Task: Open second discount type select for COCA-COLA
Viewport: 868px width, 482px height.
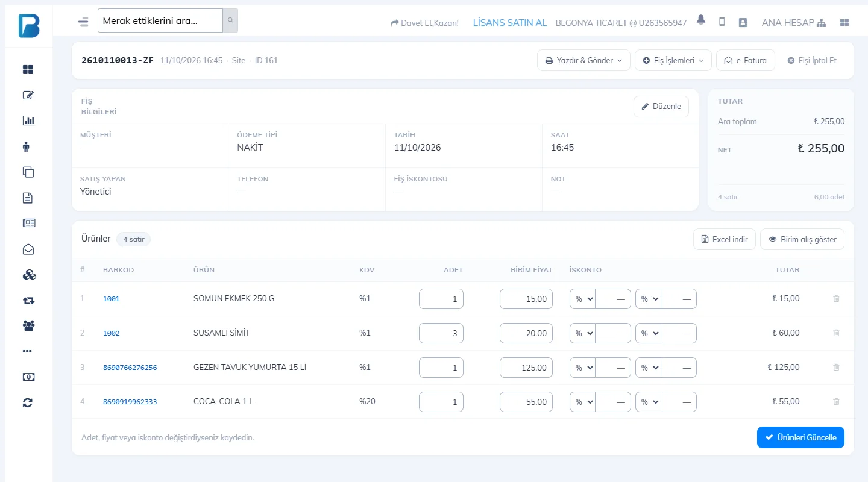Action: tap(649, 402)
